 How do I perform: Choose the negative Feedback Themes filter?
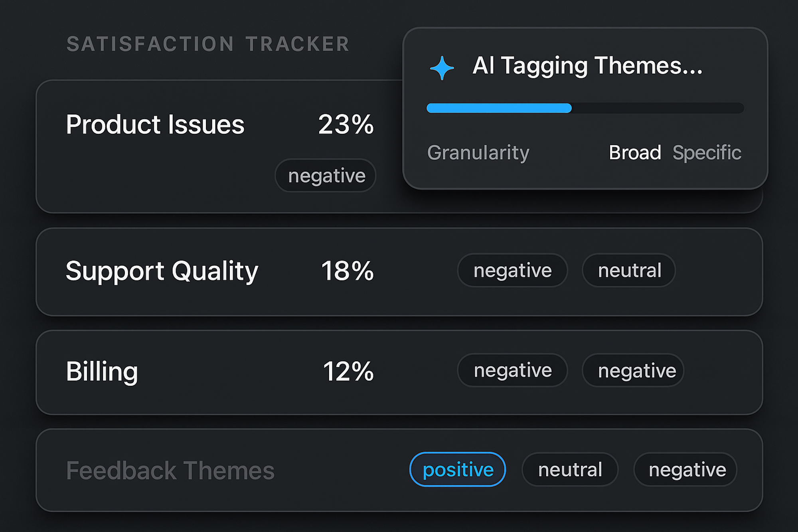(x=687, y=469)
